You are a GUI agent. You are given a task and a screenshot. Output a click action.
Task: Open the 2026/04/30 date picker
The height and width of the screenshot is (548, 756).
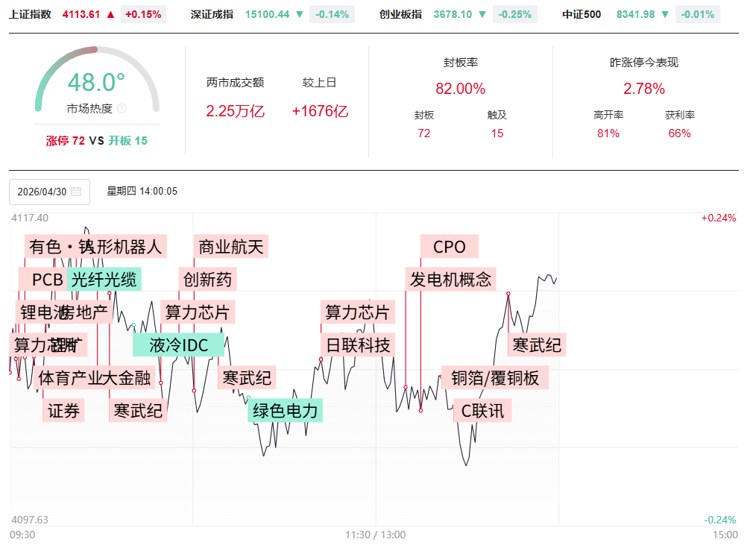click(42, 192)
